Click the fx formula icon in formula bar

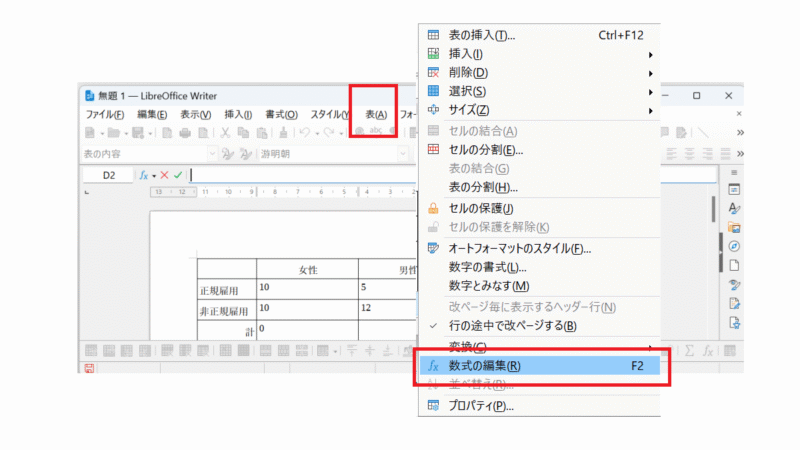tap(143, 176)
